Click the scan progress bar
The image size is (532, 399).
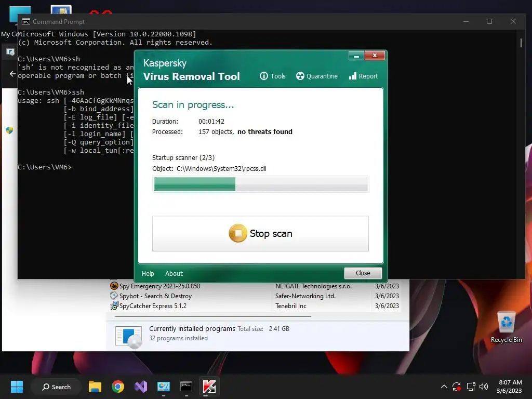(x=261, y=184)
